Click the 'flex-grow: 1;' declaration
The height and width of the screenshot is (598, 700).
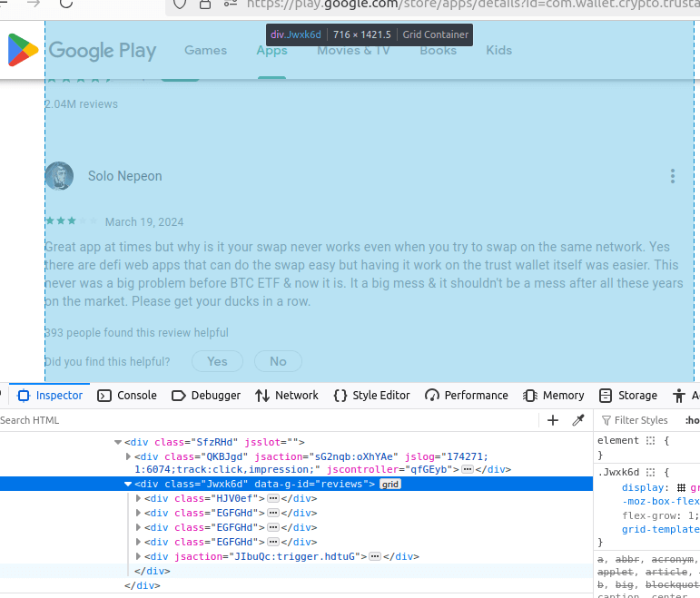pos(661,515)
